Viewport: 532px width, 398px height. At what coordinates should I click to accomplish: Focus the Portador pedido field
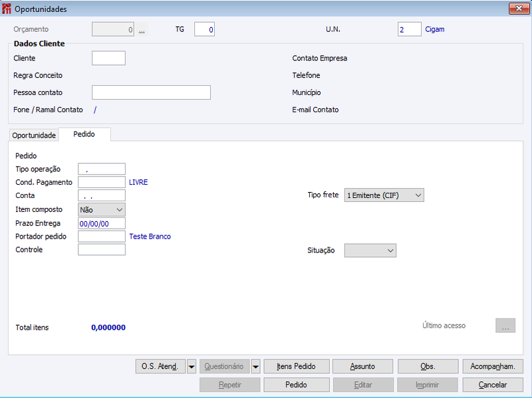tap(102, 237)
